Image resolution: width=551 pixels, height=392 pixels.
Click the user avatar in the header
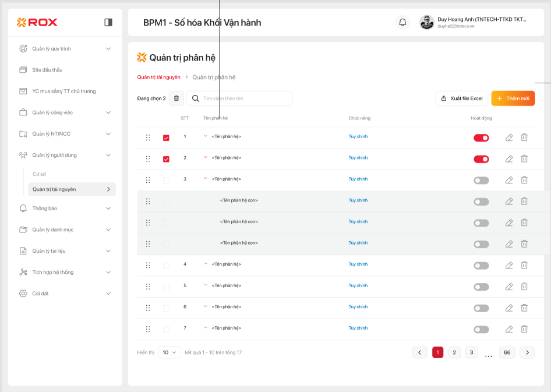pos(426,22)
